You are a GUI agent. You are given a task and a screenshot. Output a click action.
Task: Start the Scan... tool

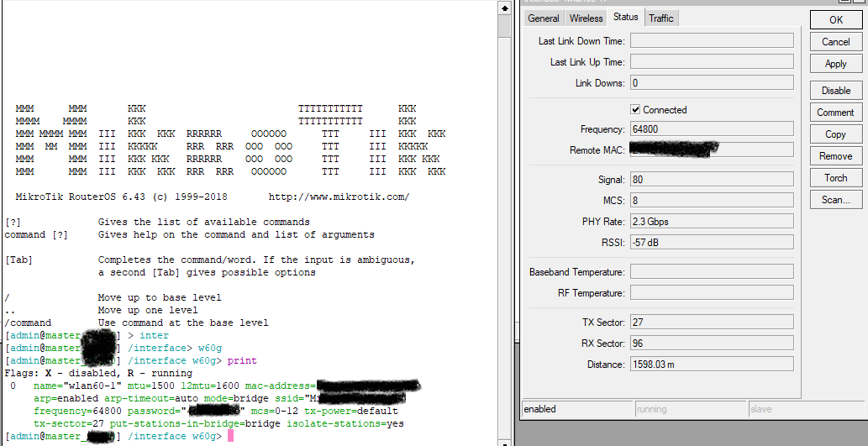point(836,200)
